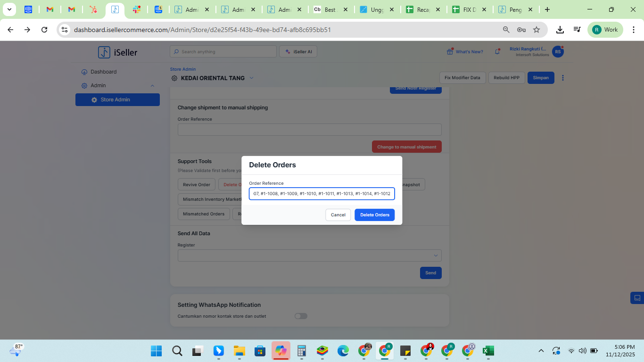
Task: Collapse the Admin sidebar section
Action: (x=152, y=86)
